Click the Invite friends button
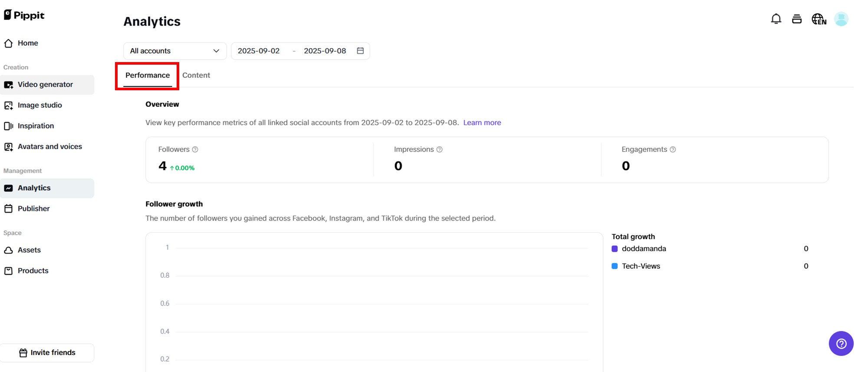The width and height of the screenshot is (868, 372). pos(47,352)
